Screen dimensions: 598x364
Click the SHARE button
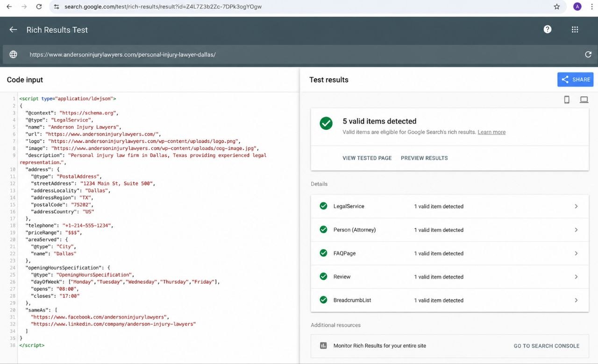575,79
